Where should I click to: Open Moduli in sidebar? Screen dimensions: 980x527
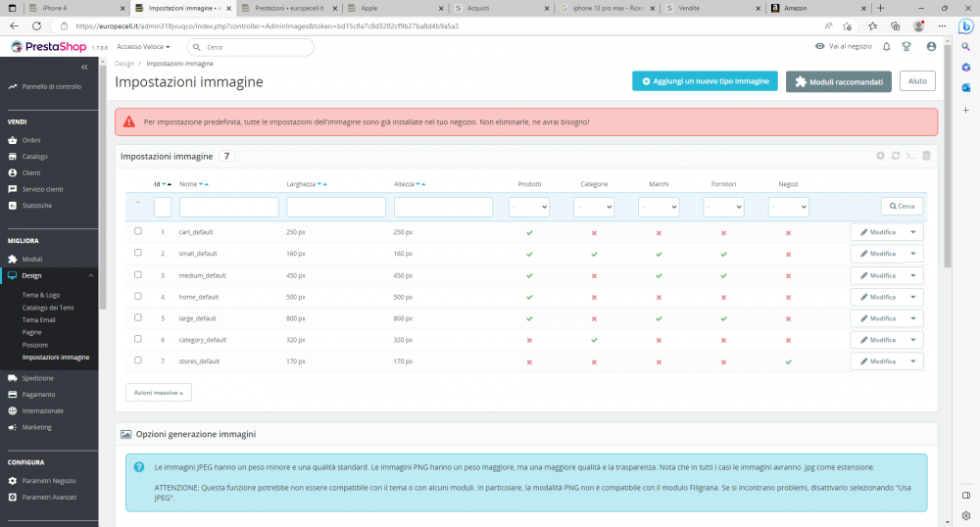(32, 260)
